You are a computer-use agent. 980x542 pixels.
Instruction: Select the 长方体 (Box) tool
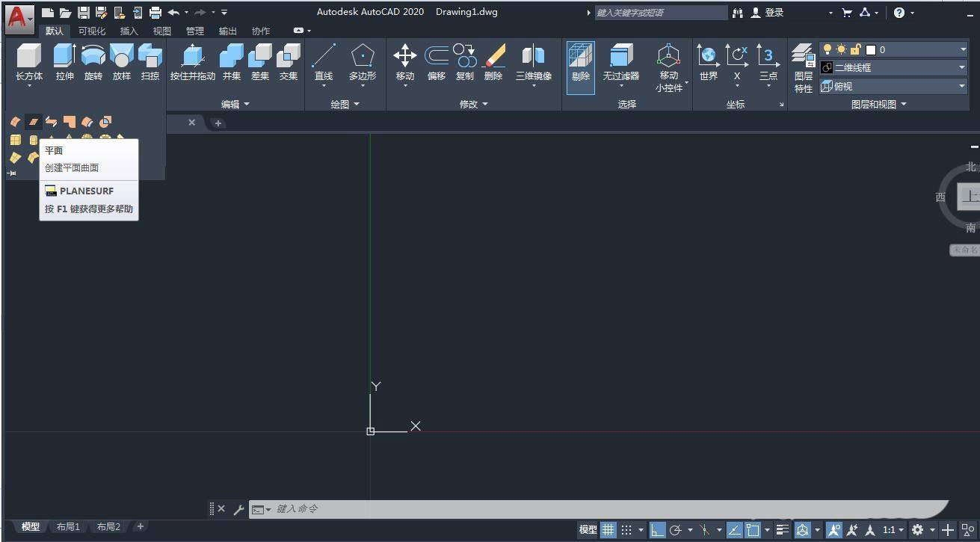pyautogui.click(x=29, y=63)
